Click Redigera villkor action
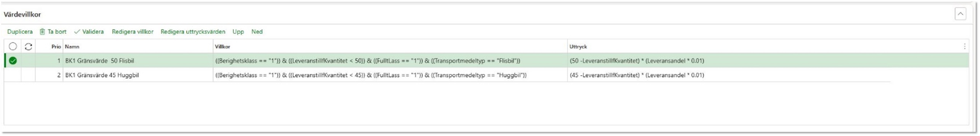 click(x=132, y=32)
